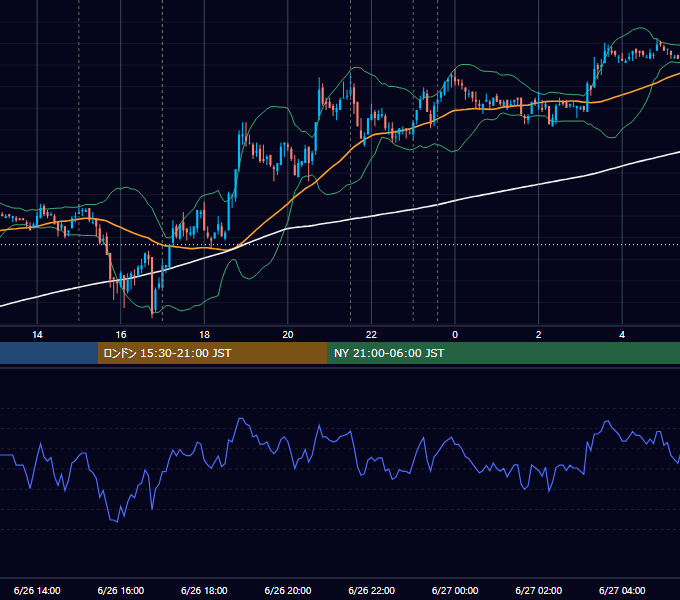Image resolution: width=680 pixels, height=600 pixels.
Task: Click the 16 hour axis label
Action: point(121,335)
